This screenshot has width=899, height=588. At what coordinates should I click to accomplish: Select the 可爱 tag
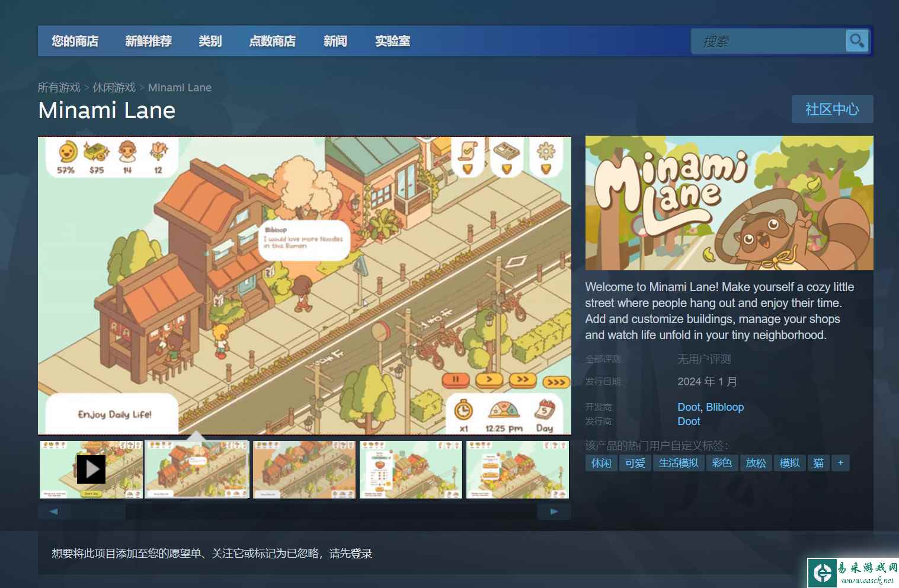tap(635, 463)
